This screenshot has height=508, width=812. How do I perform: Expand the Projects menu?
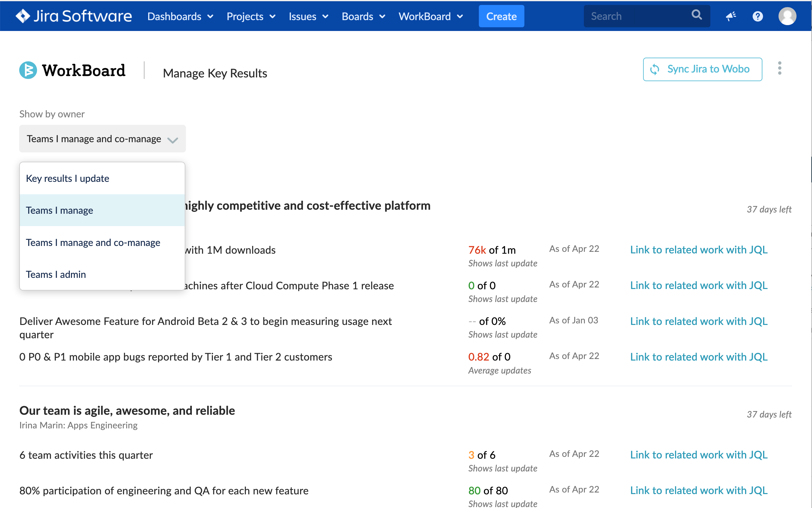coord(251,16)
